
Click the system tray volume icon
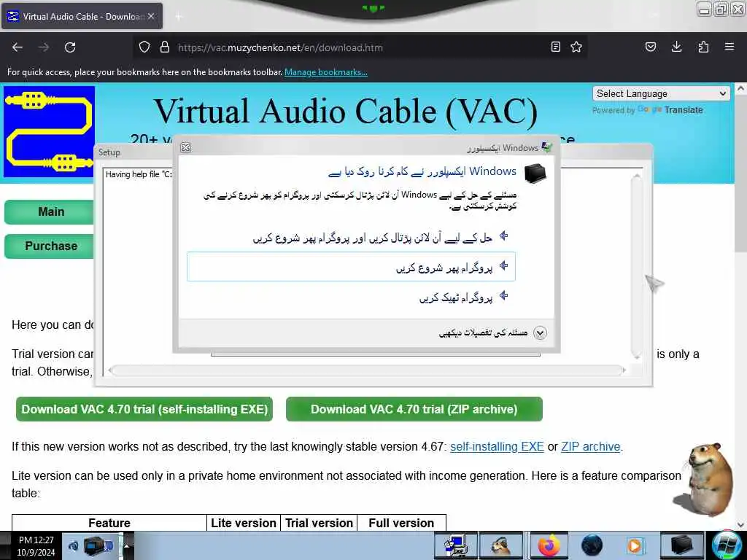pyautogui.click(x=74, y=545)
